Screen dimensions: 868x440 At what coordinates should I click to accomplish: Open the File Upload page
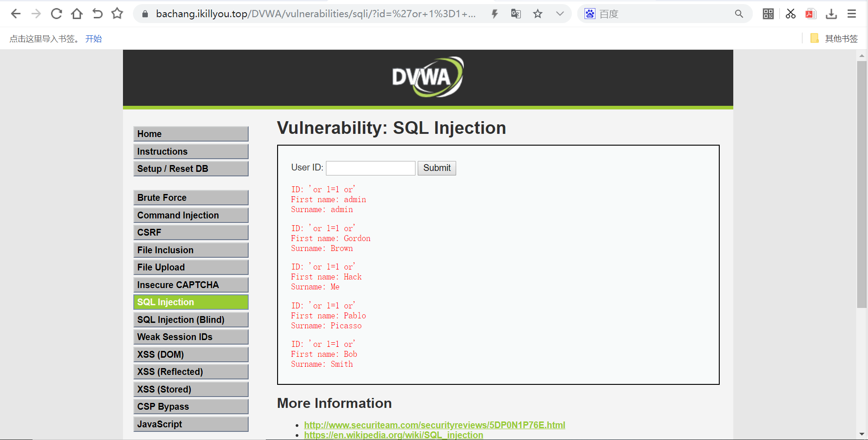point(191,267)
